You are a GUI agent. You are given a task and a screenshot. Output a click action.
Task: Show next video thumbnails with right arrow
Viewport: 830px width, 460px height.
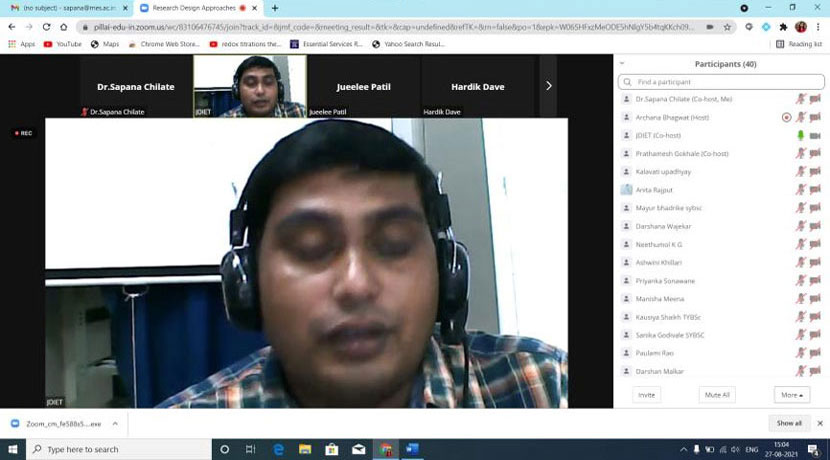point(548,86)
